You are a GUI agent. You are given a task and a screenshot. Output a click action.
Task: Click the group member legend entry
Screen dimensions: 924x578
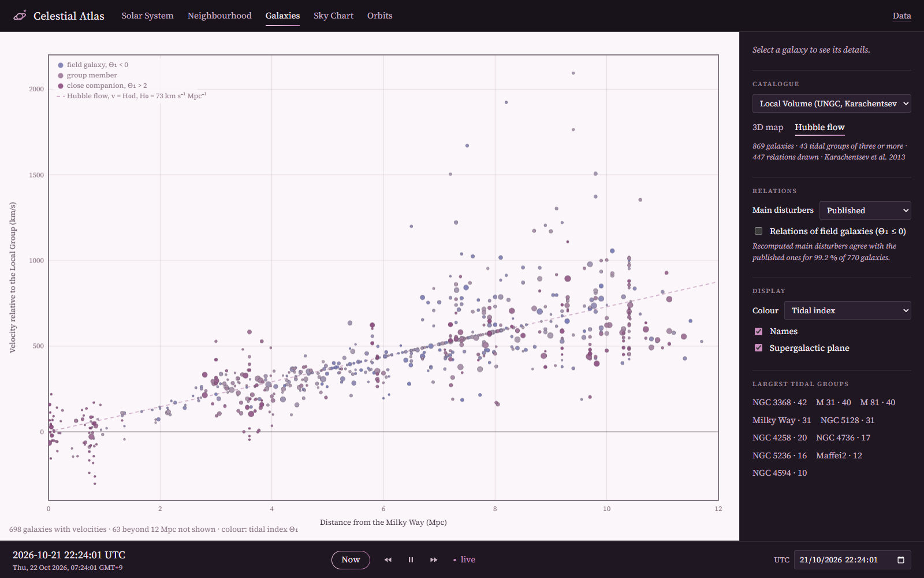87,75
